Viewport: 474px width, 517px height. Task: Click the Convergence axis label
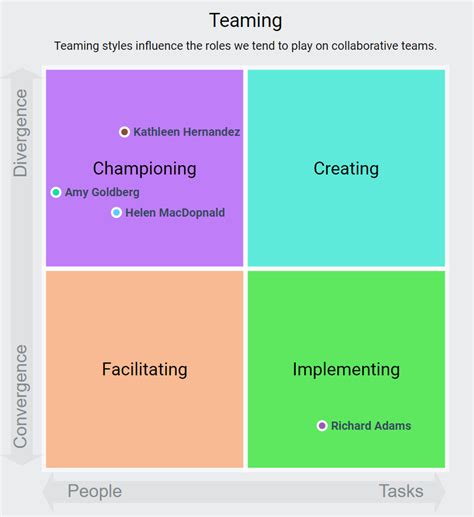(x=20, y=396)
